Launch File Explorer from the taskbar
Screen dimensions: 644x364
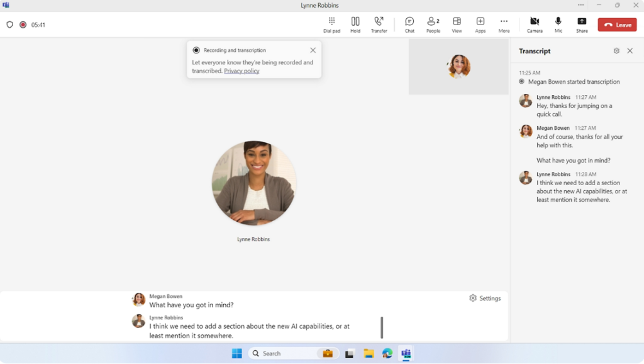click(369, 353)
